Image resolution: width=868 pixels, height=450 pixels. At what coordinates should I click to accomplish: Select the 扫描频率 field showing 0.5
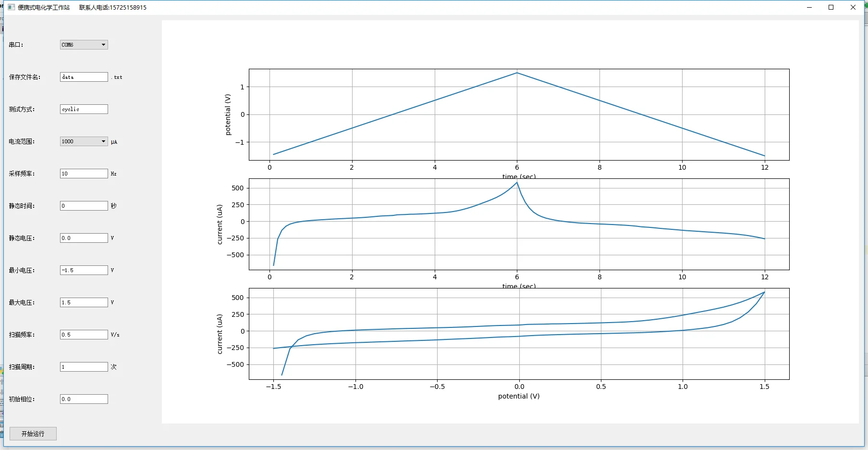click(x=84, y=335)
